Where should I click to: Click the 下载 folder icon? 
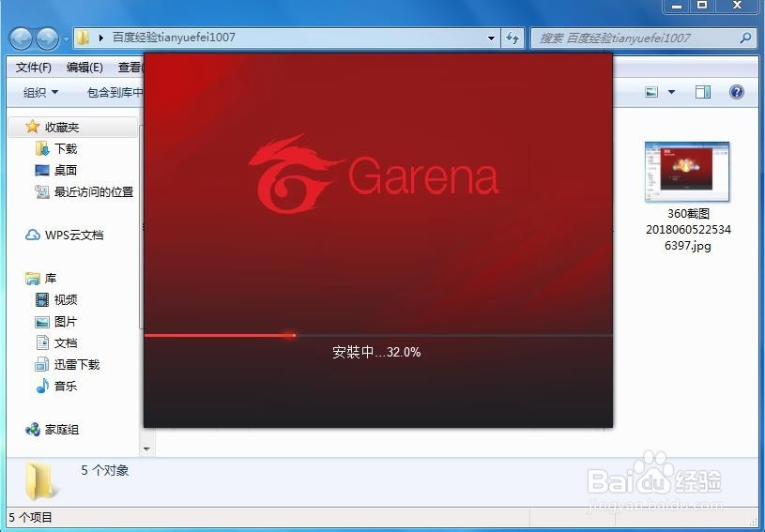(x=42, y=149)
